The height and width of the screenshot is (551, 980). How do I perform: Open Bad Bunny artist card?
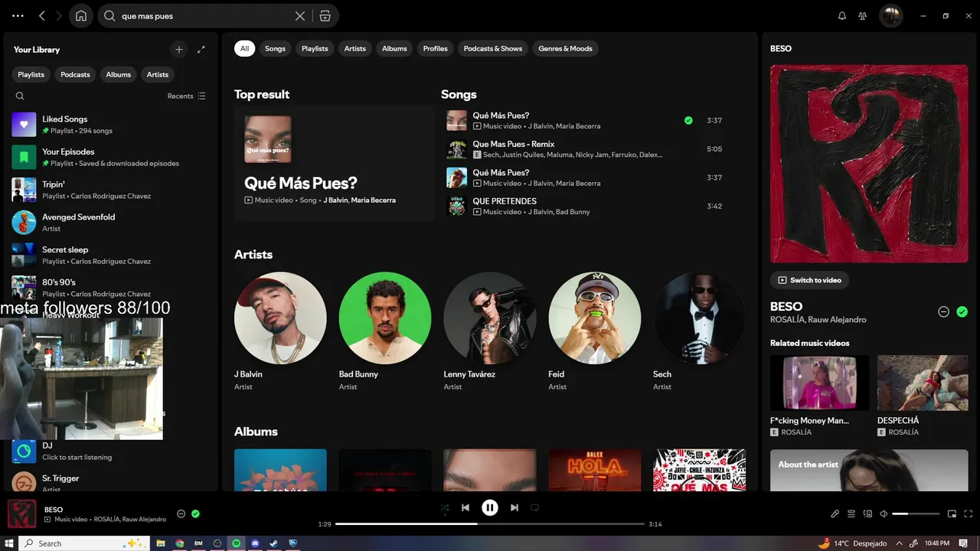tap(385, 332)
